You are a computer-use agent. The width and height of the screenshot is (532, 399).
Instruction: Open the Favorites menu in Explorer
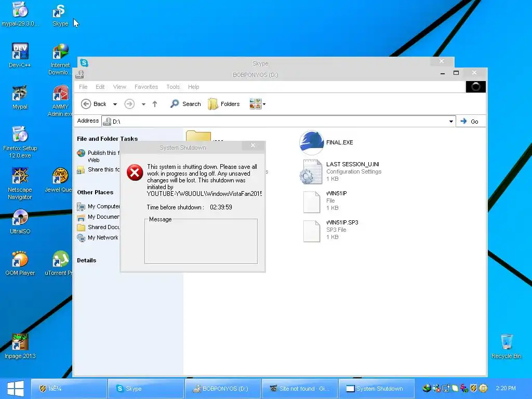point(146,87)
